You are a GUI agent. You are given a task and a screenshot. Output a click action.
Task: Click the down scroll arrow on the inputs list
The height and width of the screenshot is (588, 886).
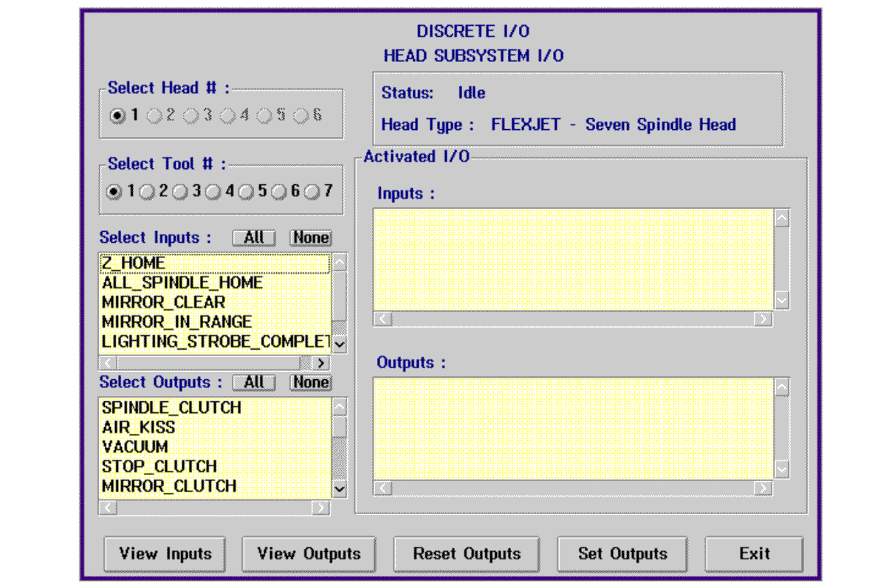[339, 344]
